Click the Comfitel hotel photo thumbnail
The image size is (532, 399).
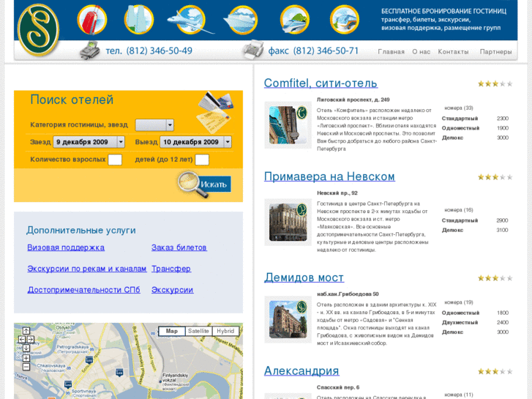point(288,125)
